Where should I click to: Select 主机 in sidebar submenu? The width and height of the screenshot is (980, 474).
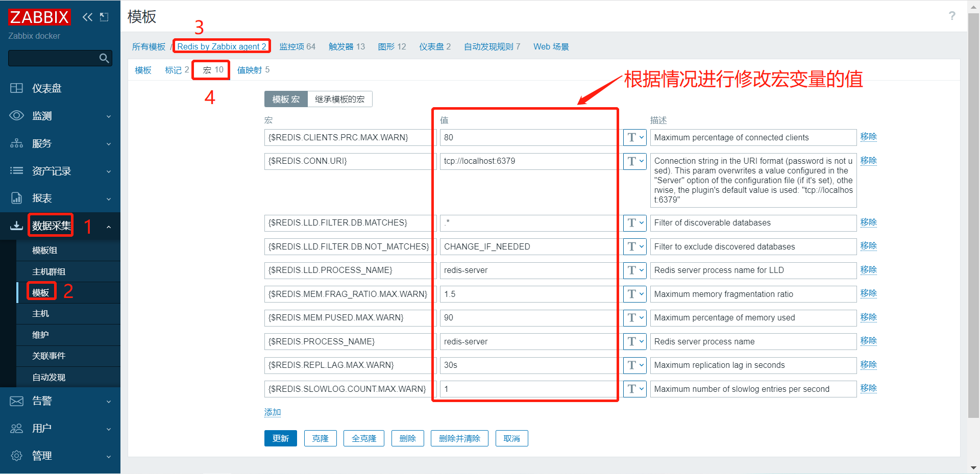tap(68, 313)
